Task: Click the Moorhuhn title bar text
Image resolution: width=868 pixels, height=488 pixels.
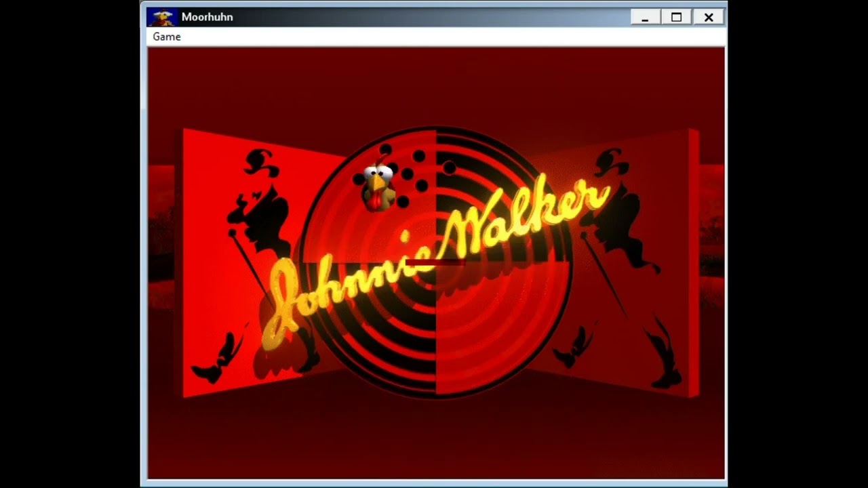Action: [x=207, y=17]
